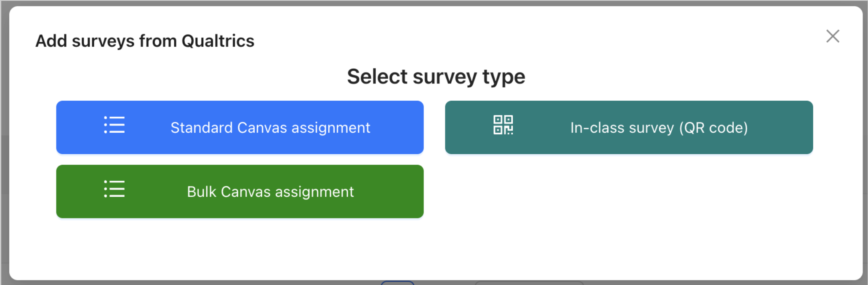
Task: Choose Standard Canvas assignment survey type
Action: (x=240, y=127)
